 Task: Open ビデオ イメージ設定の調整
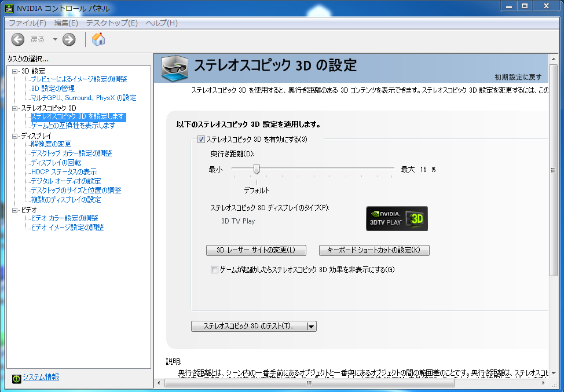point(67,228)
